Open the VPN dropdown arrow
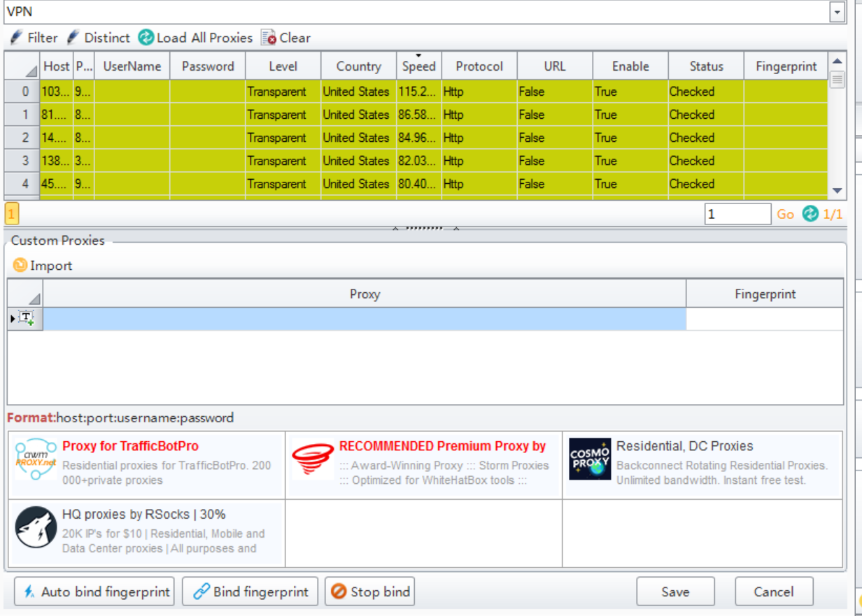This screenshot has width=862, height=616. pos(837,12)
